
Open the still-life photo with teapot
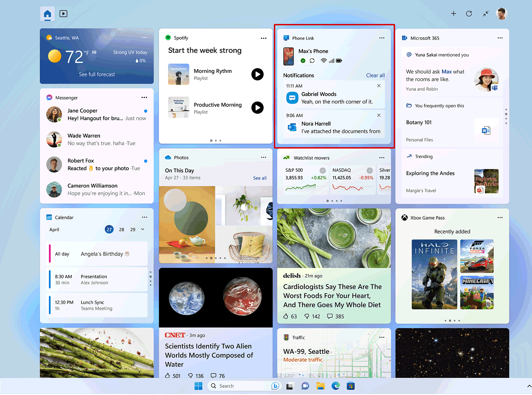point(187,225)
